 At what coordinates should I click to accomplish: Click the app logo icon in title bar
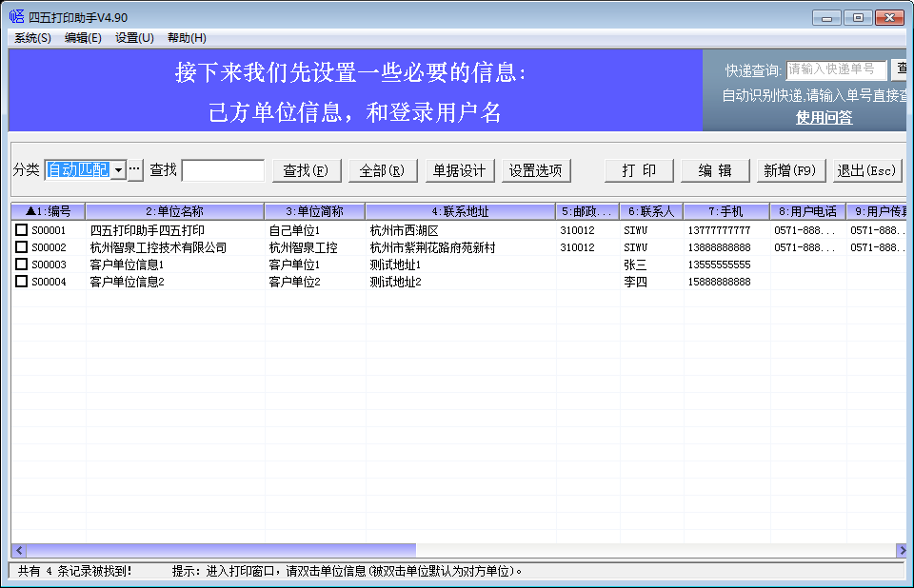click(x=16, y=17)
